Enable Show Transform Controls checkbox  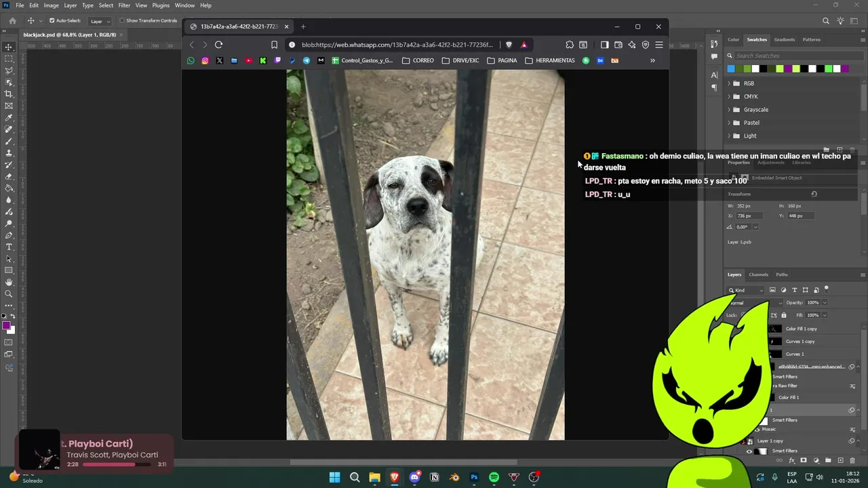click(122, 21)
